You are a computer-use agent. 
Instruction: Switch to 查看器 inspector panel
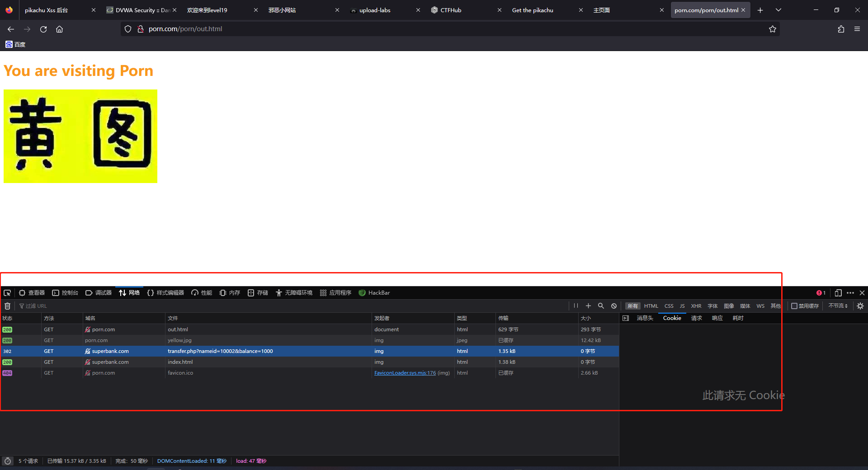click(x=32, y=293)
